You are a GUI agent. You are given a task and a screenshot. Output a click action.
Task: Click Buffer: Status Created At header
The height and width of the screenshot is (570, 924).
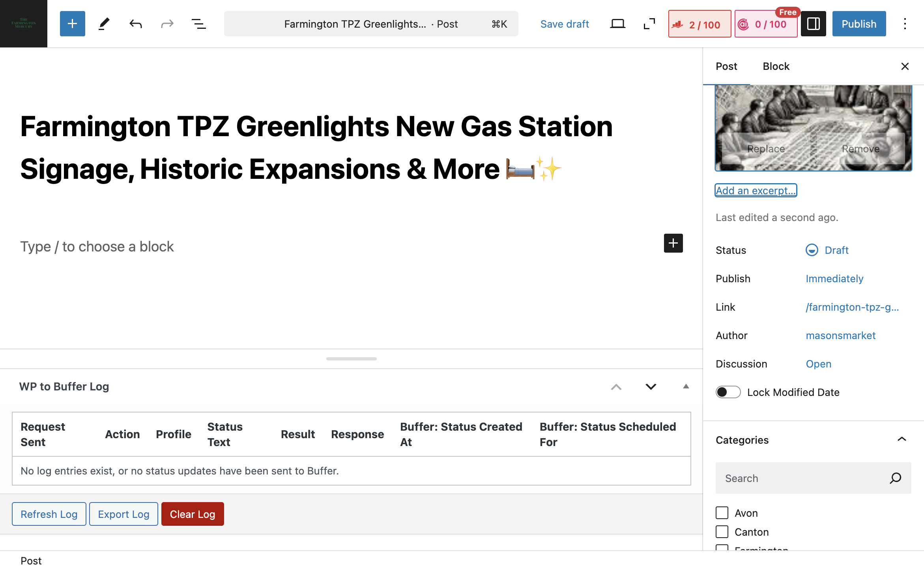click(461, 434)
